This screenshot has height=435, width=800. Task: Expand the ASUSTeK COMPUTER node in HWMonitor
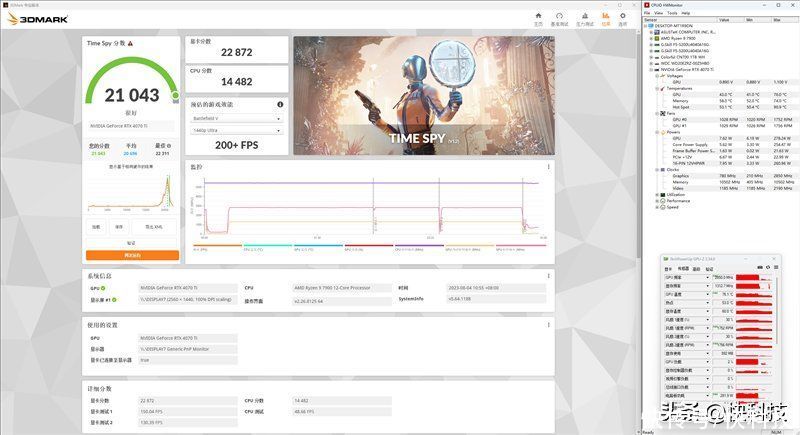[651, 32]
